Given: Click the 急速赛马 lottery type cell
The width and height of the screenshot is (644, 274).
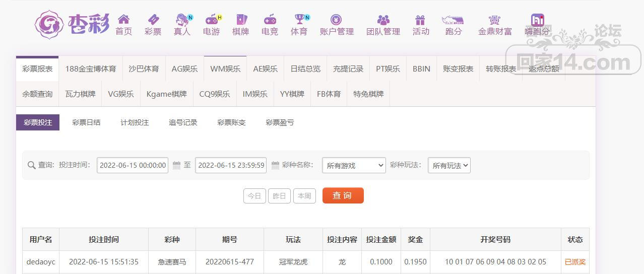Looking at the screenshot, I should [172, 262].
